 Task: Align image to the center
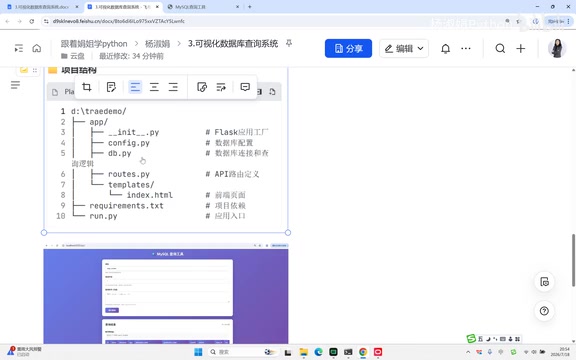point(154,87)
